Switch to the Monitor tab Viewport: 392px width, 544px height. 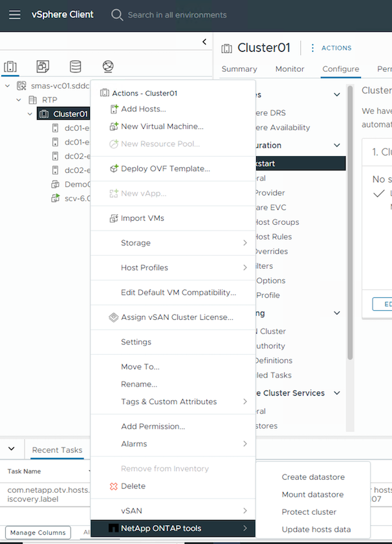point(290,69)
